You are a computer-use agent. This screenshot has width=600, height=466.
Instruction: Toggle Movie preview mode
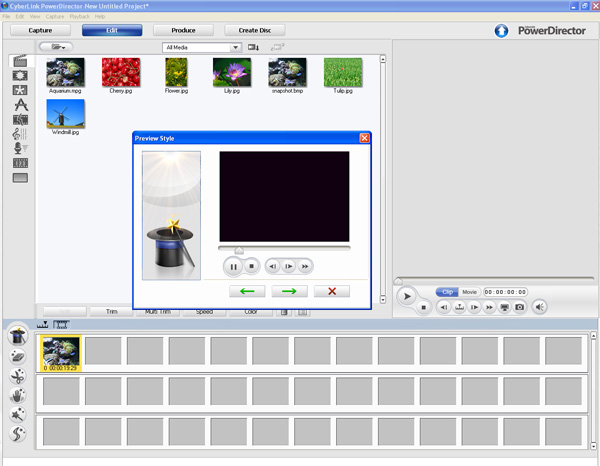click(x=469, y=292)
